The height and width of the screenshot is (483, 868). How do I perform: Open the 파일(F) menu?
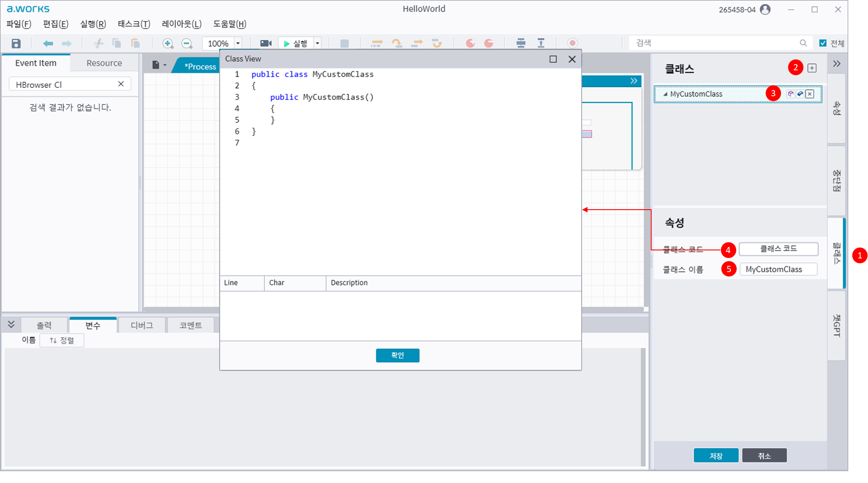[x=19, y=24]
